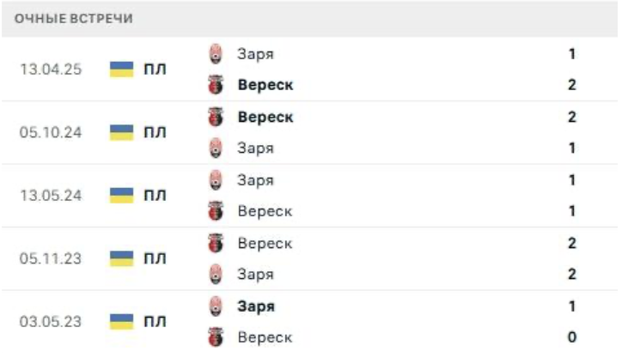Viewport: 622px width, 364px height.
Task: Click the 13.05.24 match date
Action: (x=51, y=196)
